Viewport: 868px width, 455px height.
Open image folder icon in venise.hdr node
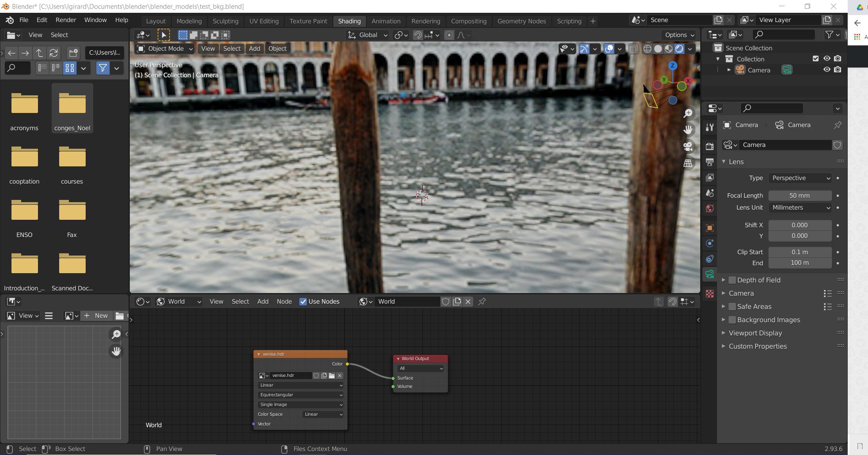[x=332, y=376]
